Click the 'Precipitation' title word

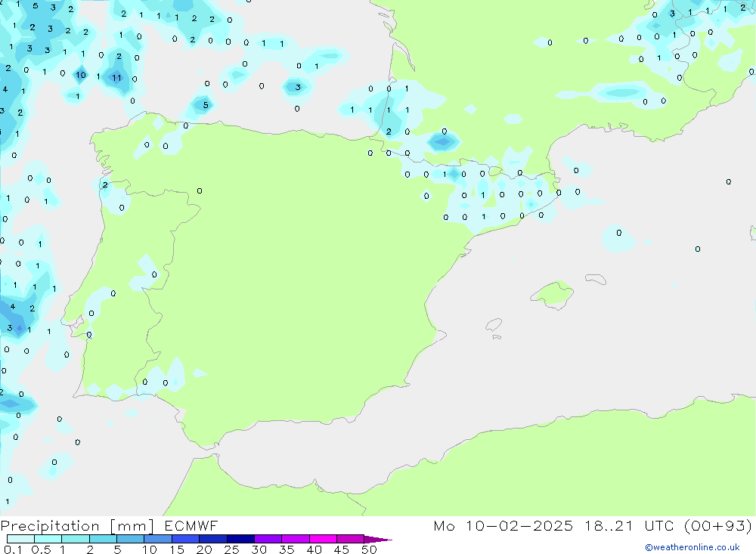[x=50, y=526]
